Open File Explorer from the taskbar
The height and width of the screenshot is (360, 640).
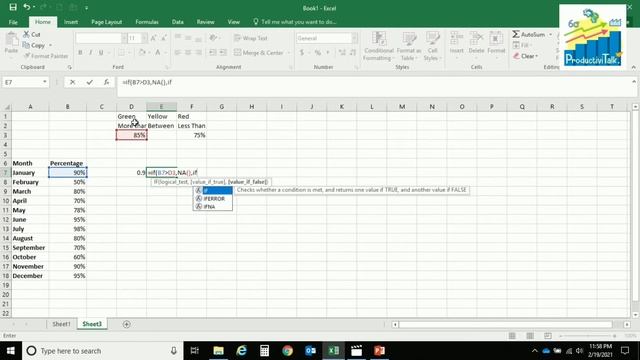click(218, 351)
